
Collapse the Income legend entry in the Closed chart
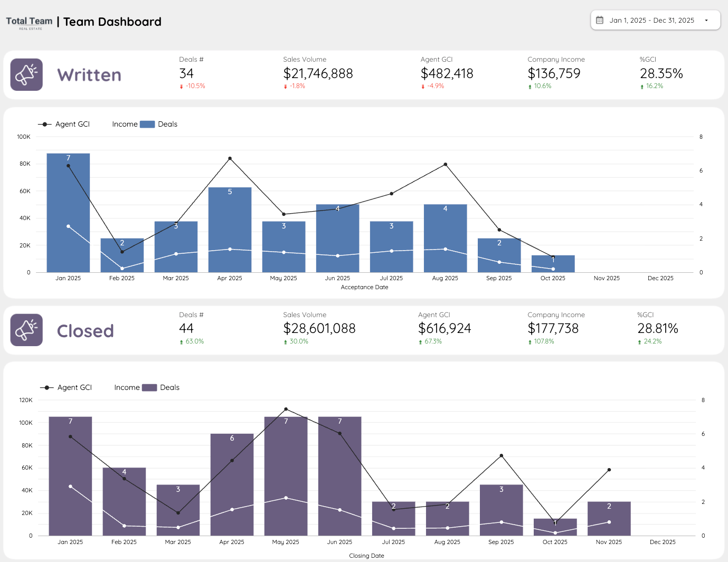127,387
